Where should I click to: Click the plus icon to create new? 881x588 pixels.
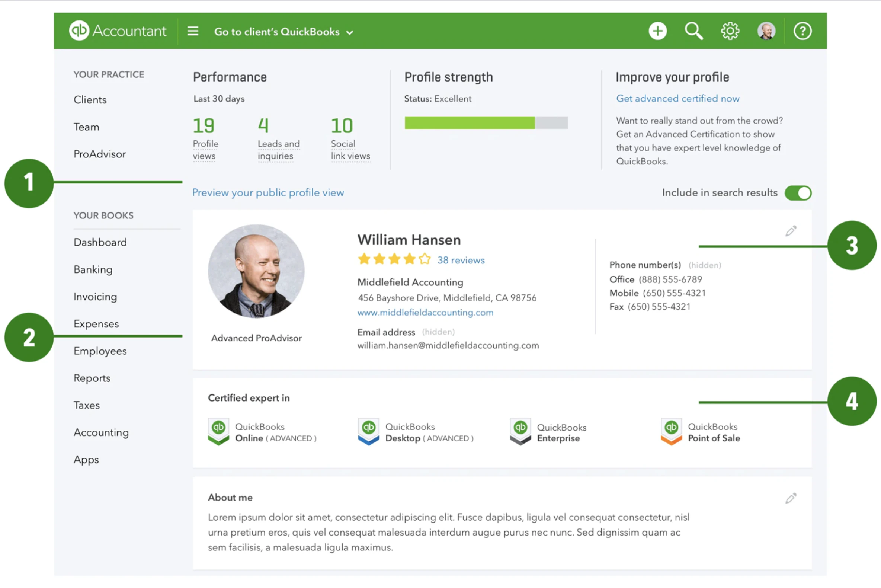pos(657,31)
